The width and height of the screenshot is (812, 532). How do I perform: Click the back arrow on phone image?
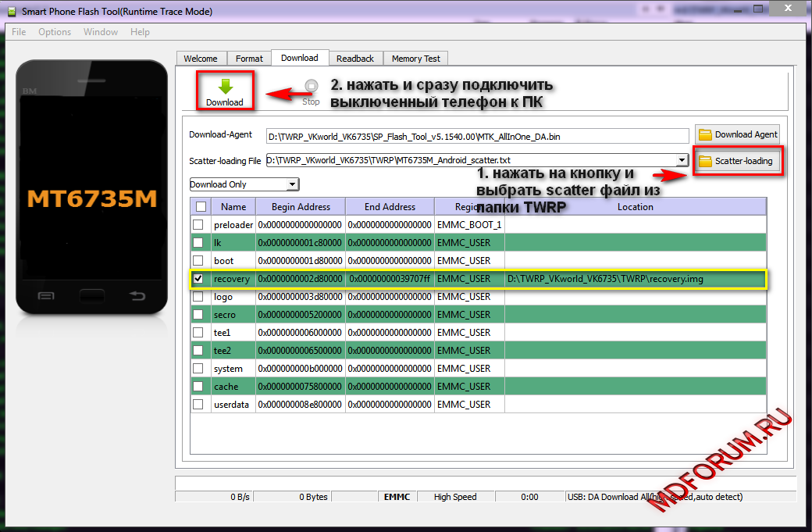[137, 295]
